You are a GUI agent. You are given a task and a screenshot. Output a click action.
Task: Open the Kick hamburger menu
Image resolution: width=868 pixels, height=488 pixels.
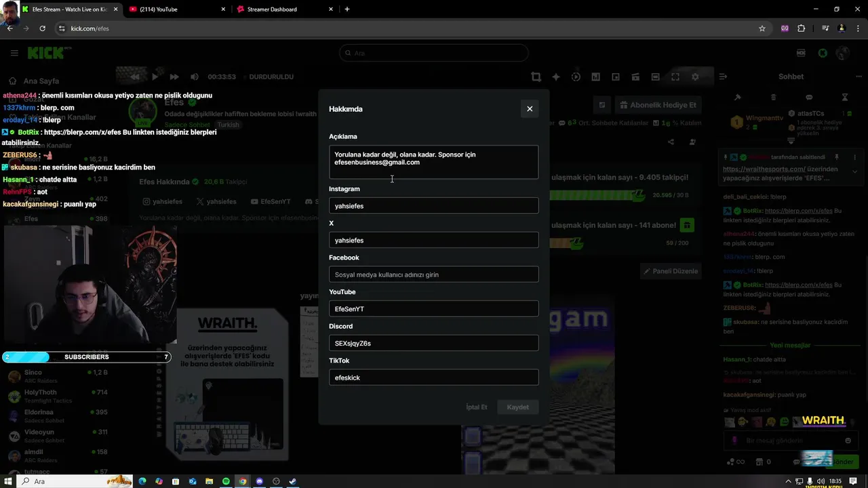click(x=14, y=53)
